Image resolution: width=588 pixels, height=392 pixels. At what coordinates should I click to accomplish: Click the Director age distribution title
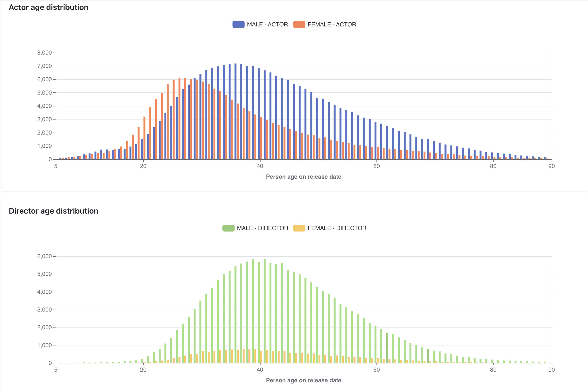pos(54,211)
